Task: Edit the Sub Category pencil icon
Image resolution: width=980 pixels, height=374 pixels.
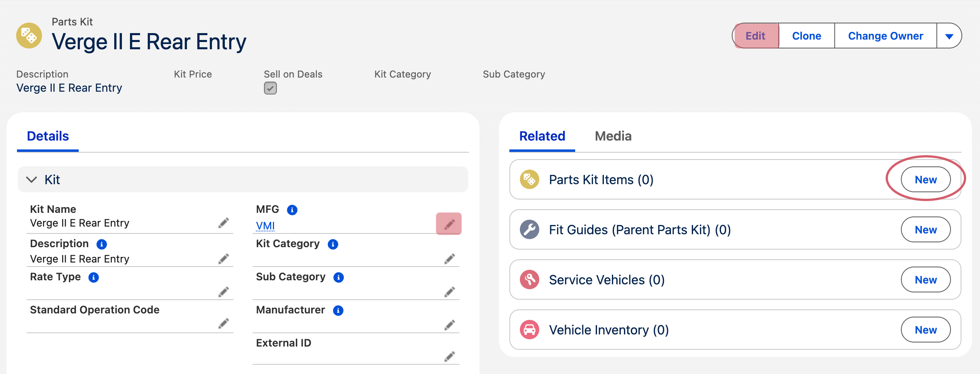Action: click(450, 292)
